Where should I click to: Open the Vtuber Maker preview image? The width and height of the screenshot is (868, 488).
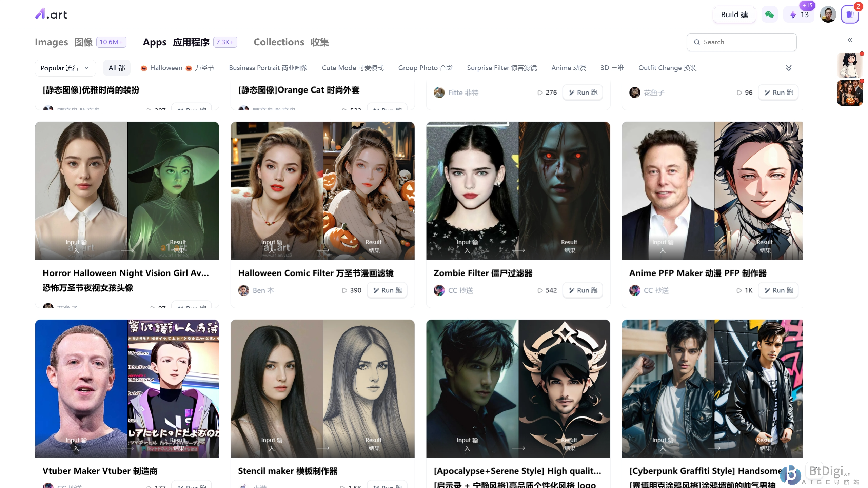coord(127,389)
